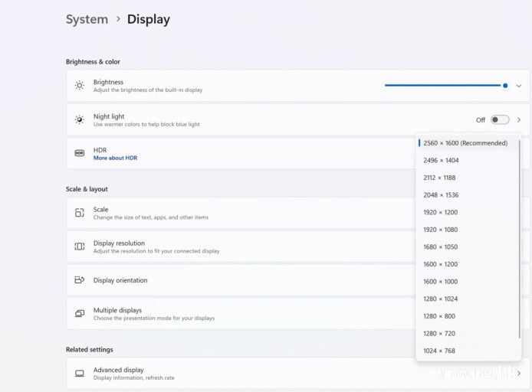Choose 2560 × 1600 (Recommended) resolution
This screenshot has height=392, width=532.
[465, 143]
